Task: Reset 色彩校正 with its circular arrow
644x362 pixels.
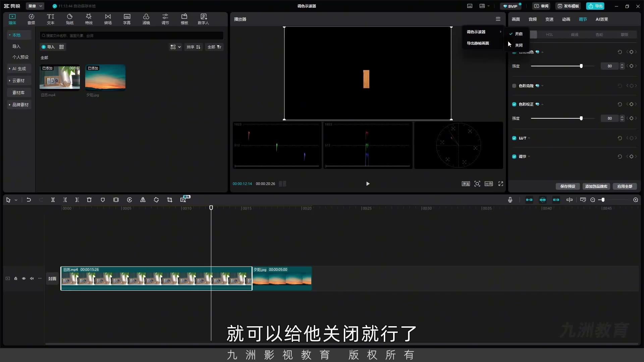Action: 620,104
